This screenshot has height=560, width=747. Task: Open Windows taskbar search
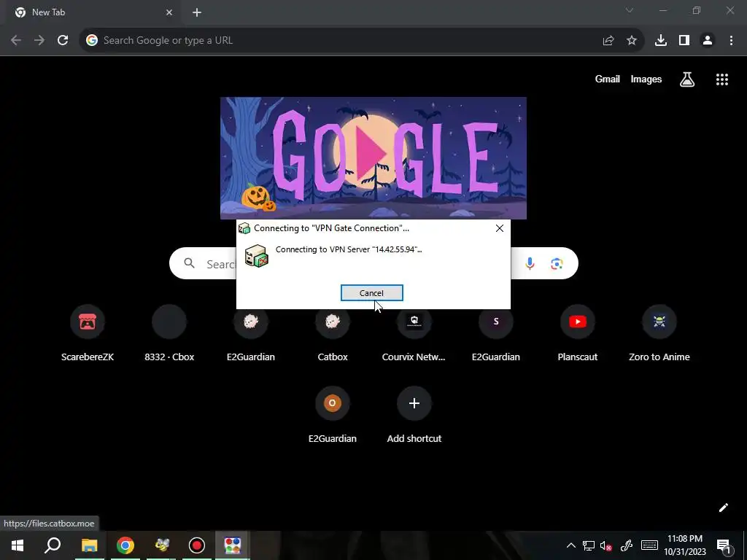coord(53,545)
